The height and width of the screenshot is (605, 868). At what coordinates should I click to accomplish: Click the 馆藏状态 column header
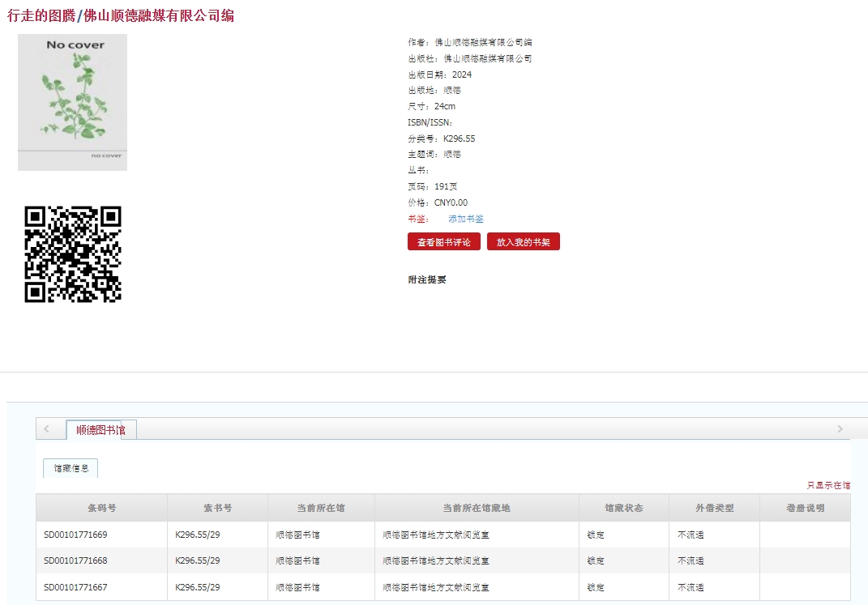(x=624, y=508)
